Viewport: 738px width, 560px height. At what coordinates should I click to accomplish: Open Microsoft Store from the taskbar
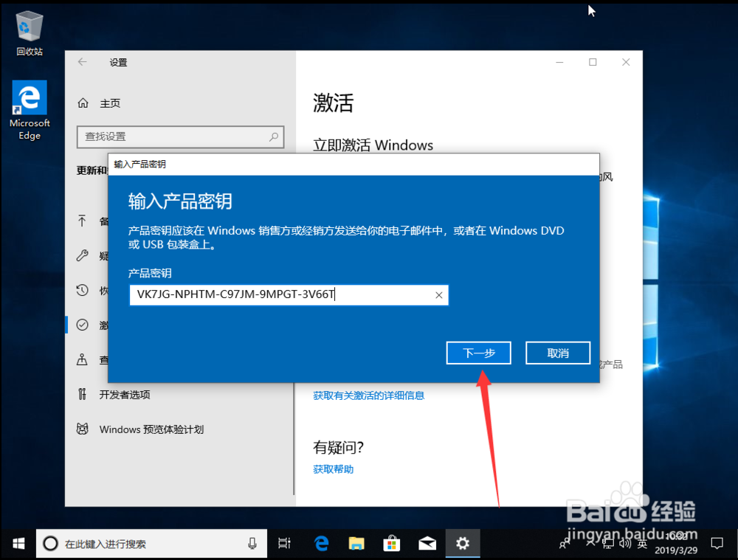click(392, 544)
